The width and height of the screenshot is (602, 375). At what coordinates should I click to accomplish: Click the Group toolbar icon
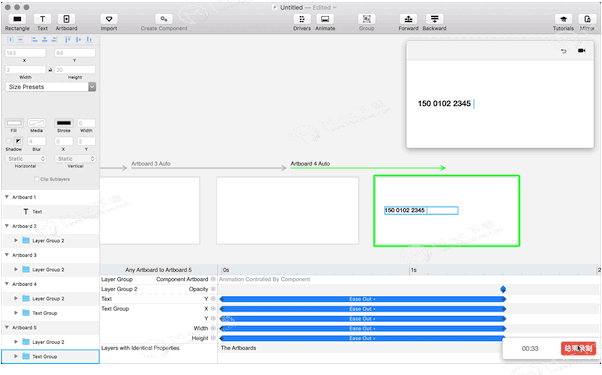click(x=367, y=19)
